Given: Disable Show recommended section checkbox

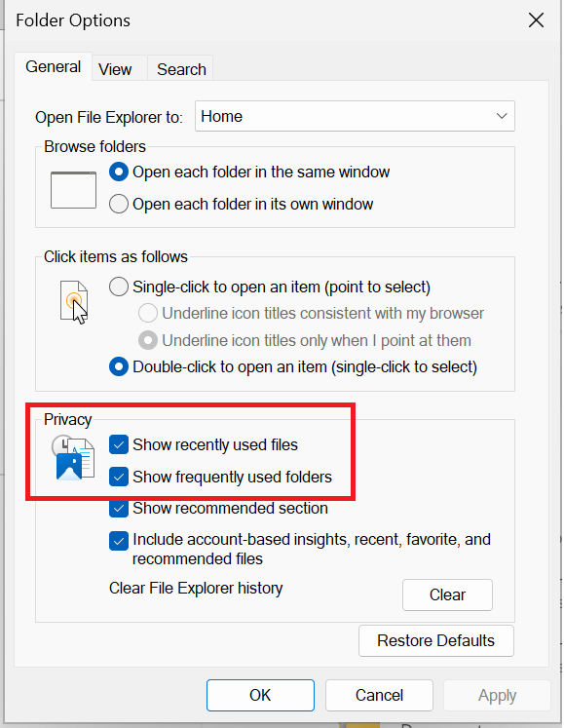Looking at the screenshot, I should click(x=119, y=509).
